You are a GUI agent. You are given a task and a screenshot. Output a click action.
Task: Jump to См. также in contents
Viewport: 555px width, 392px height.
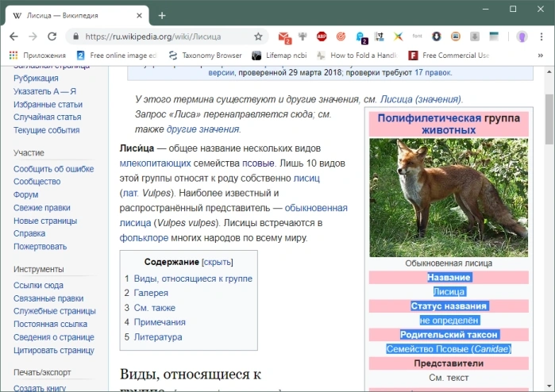pyautogui.click(x=154, y=308)
